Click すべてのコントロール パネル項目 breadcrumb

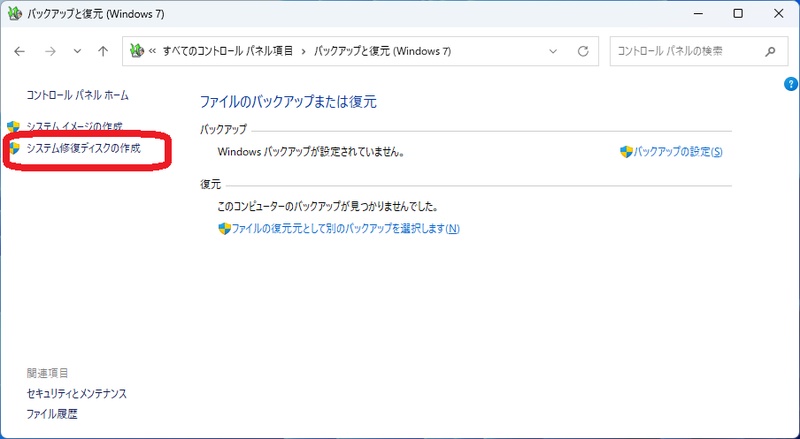pos(228,51)
